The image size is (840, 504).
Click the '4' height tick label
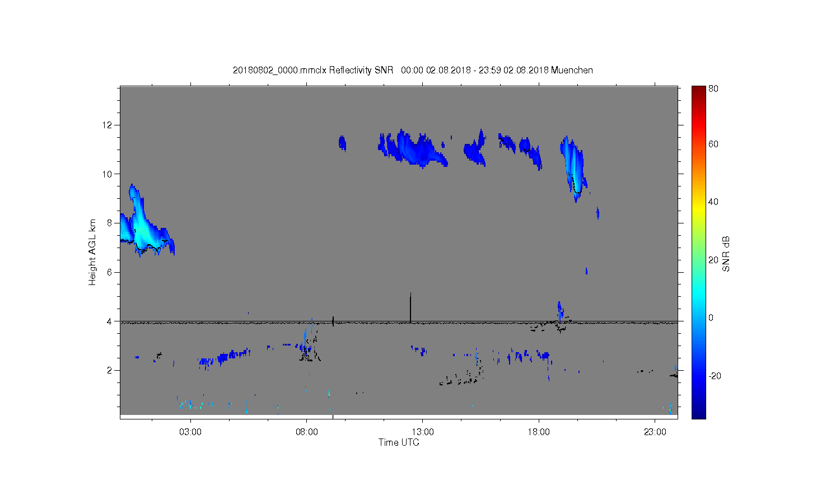[x=110, y=321]
